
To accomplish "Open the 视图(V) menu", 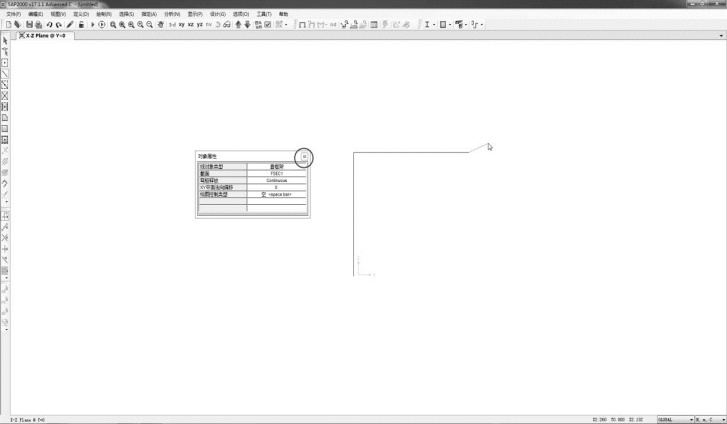I will (58, 14).
